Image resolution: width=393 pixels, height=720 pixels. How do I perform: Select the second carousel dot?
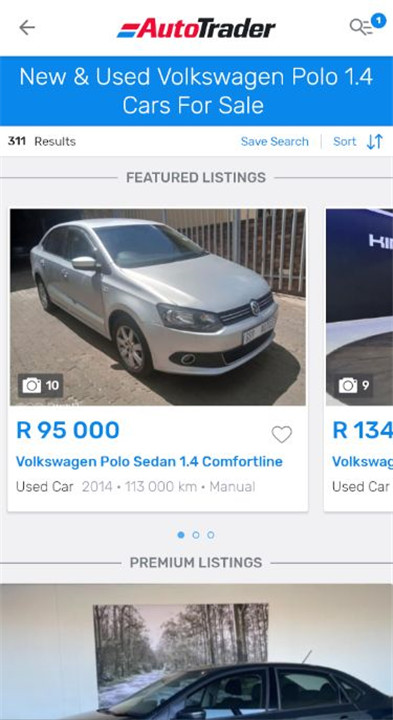(x=196, y=535)
